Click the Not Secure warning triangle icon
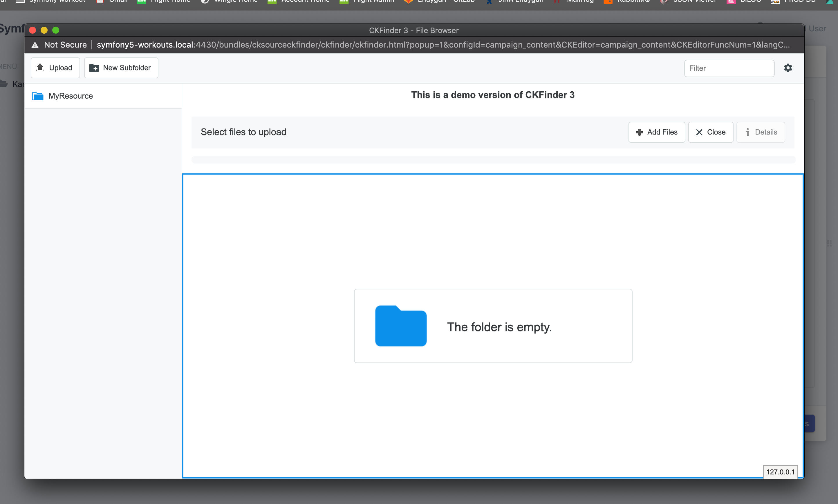 pyautogui.click(x=35, y=44)
